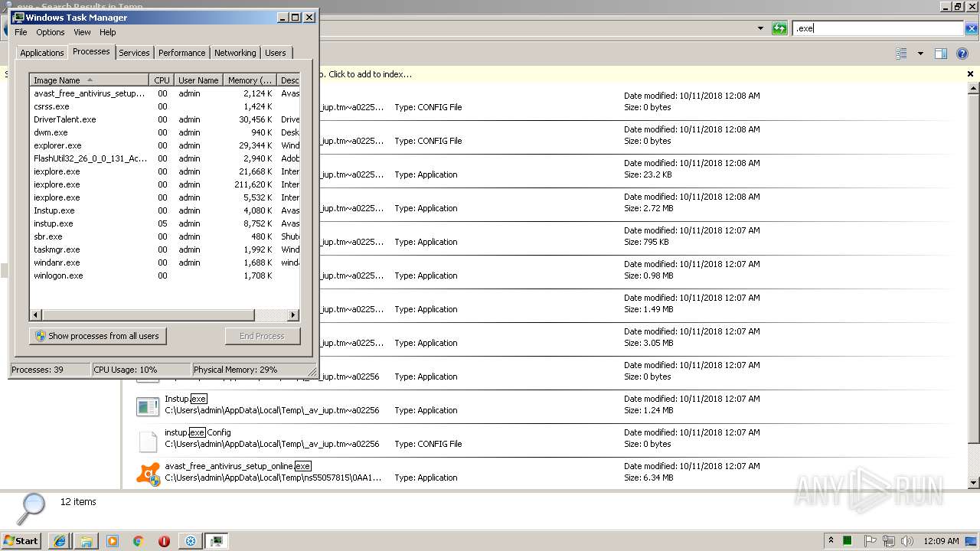This screenshot has width=980, height=551.
Task: Open address bar history dropdown in Explorer
Action: point(760,28)
